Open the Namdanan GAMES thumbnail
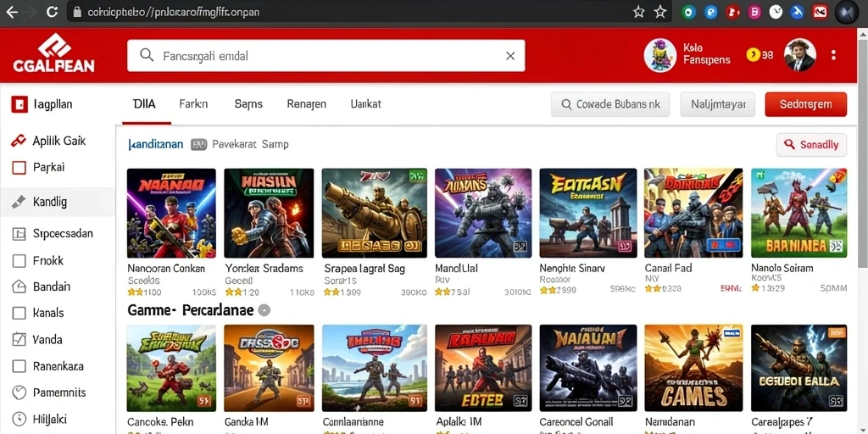The width and height of the screenshot is (868, 434). 693,368
